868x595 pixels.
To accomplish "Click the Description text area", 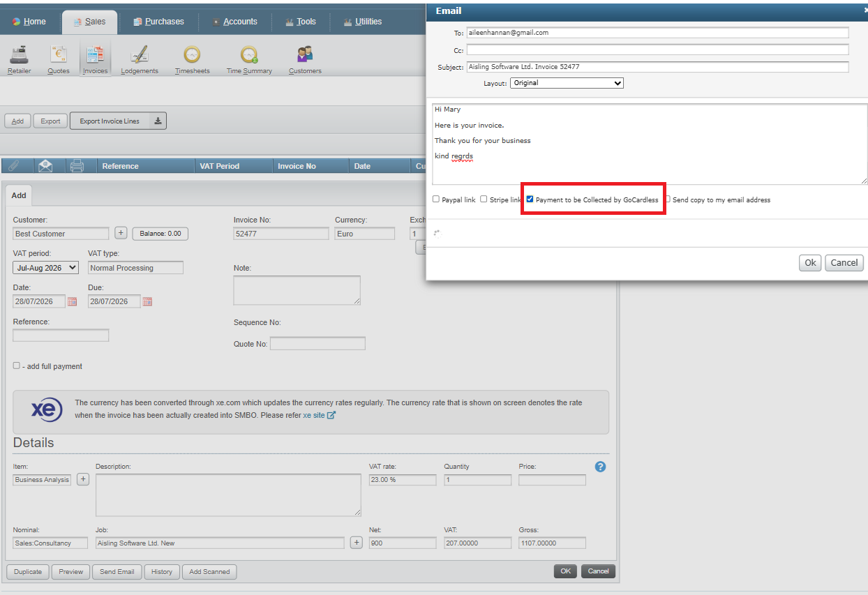I will (x=228, y=495).
